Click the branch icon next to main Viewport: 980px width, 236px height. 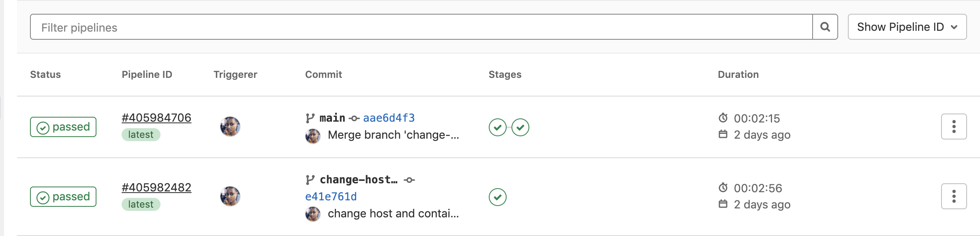(x=309, y=118)
